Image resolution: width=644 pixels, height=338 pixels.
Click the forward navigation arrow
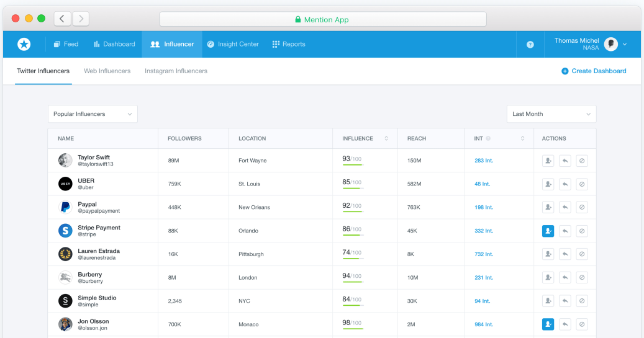tap(81, 19)
